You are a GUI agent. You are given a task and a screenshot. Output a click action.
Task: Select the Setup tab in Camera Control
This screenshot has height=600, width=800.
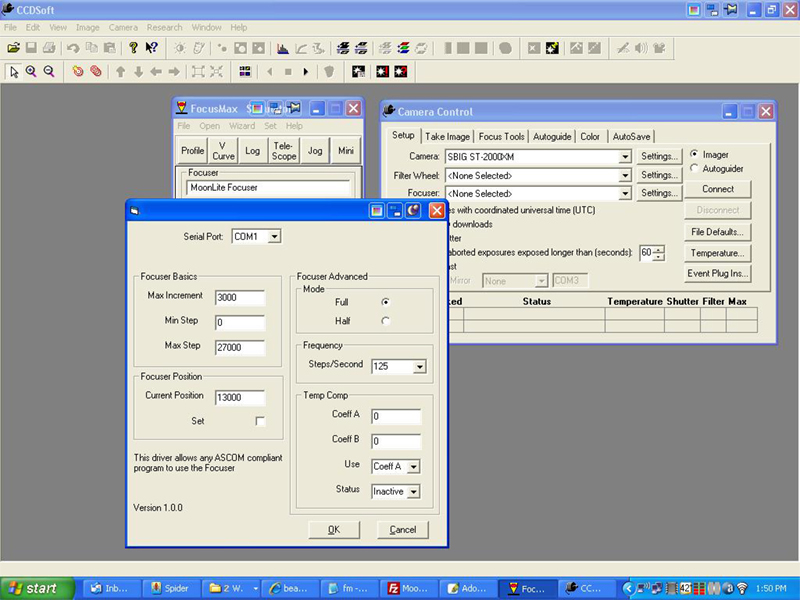coord(403,135)
